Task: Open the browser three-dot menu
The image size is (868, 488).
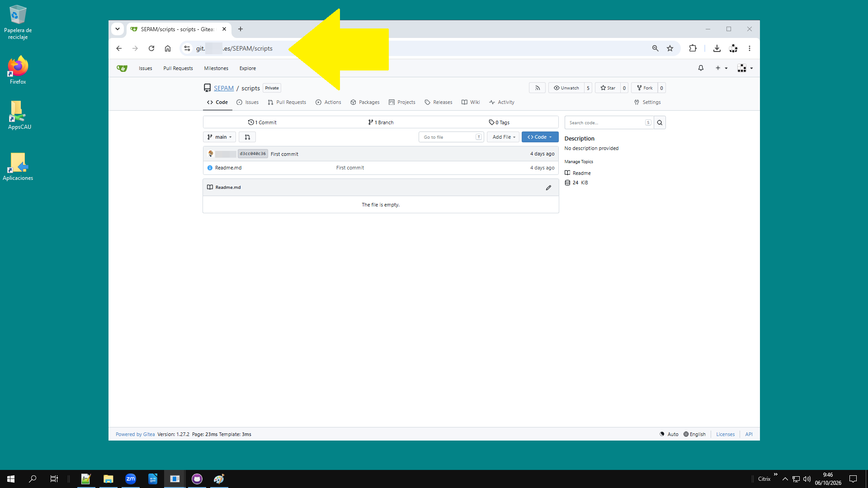Action: coord(749,48)
